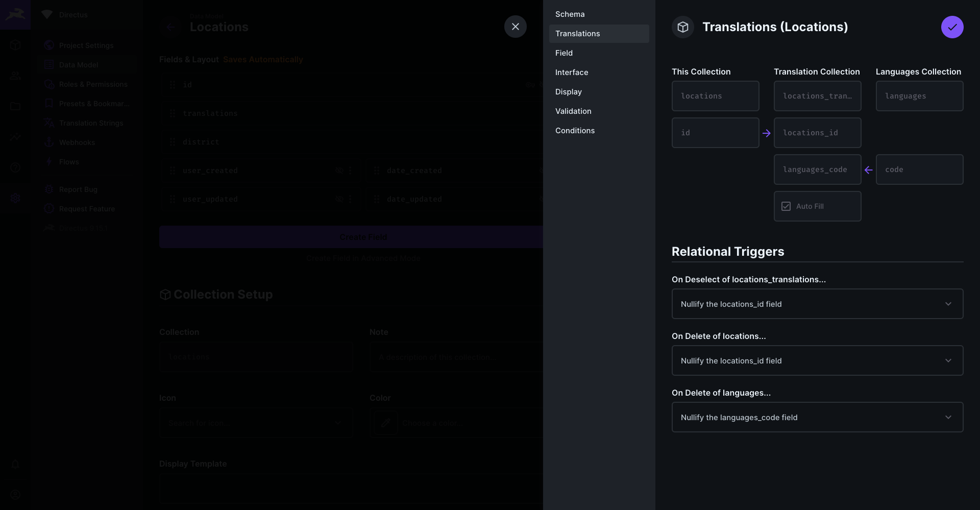Viewport: 980px width, 510px height.
Task: Click the languages_code input field
Action: tap(818, 169)
